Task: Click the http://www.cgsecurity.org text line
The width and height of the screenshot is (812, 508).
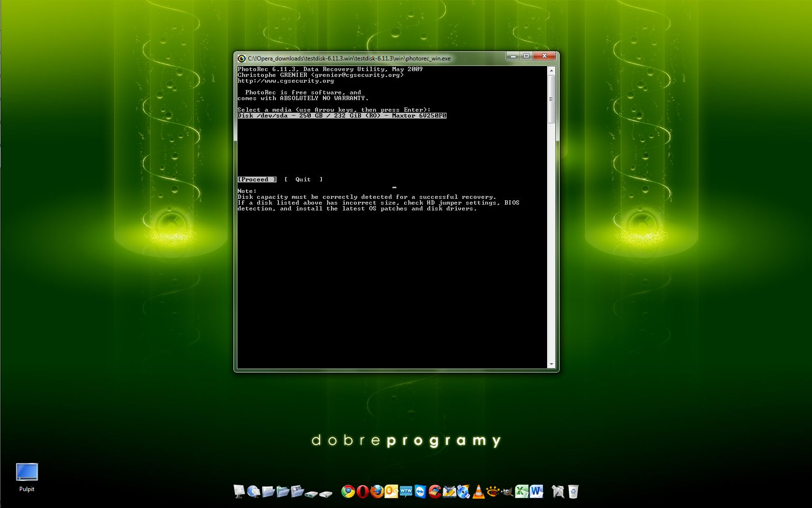Action: (x=286, y=81)
